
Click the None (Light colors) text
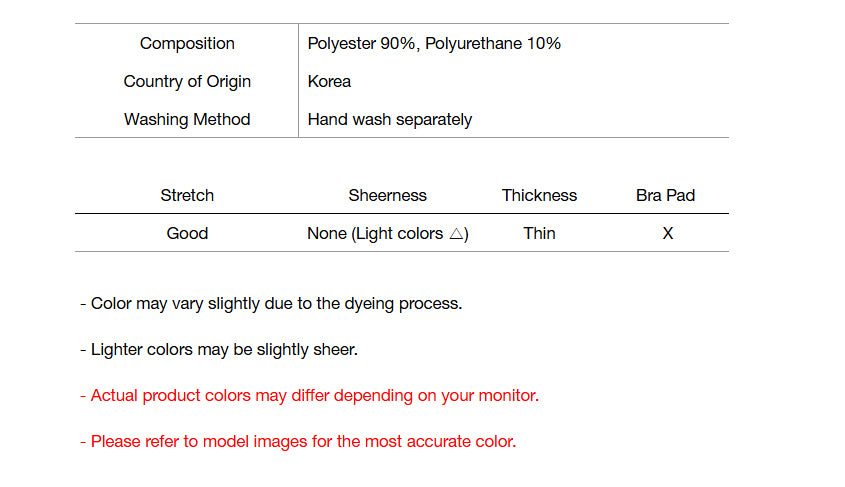[x=375, y=233]
